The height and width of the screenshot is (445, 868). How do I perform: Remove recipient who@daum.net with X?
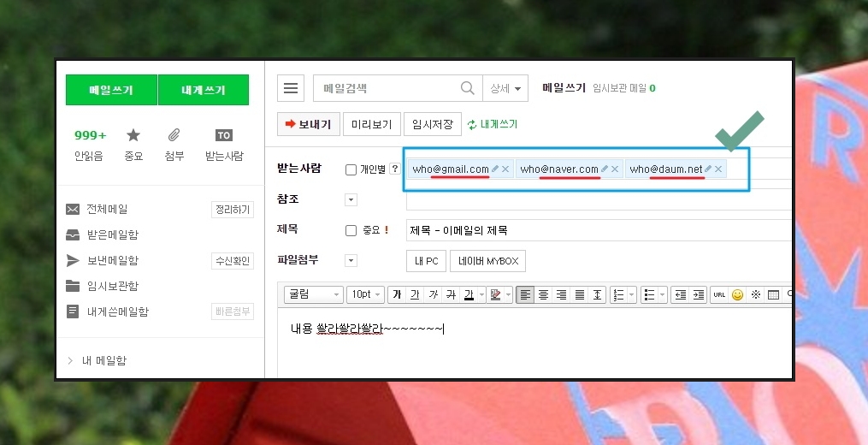pos(718,169)
